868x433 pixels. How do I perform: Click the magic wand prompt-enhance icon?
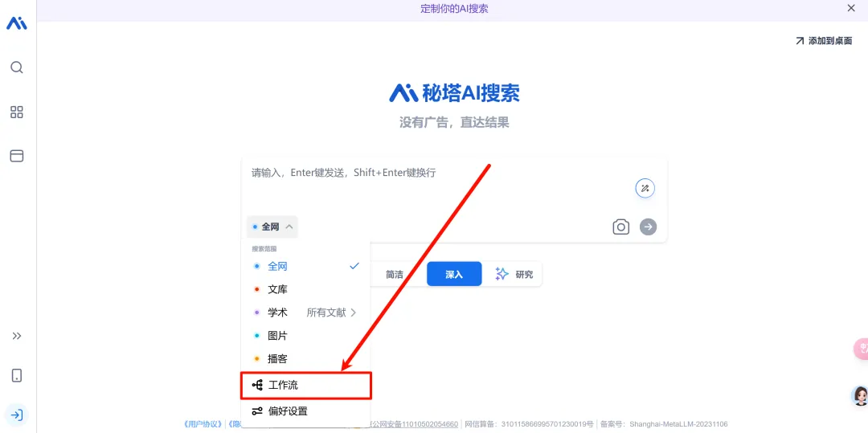pos(645,188)
